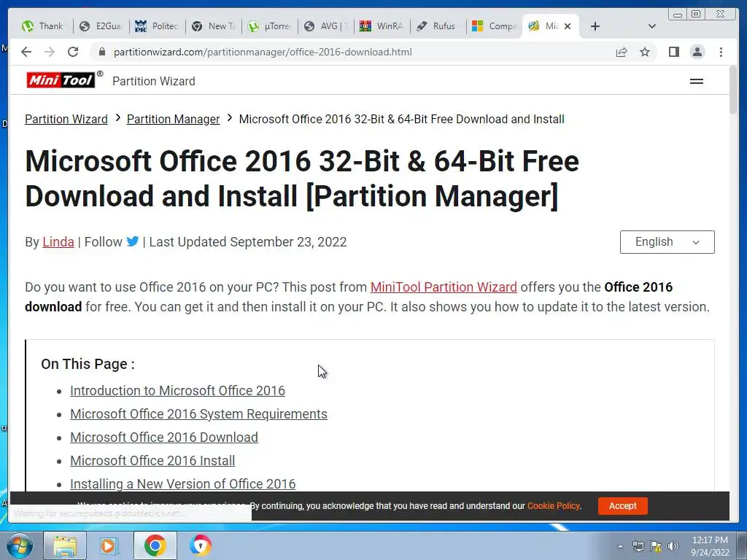Click the page vertical scrollbar thumb

[734, 90]
